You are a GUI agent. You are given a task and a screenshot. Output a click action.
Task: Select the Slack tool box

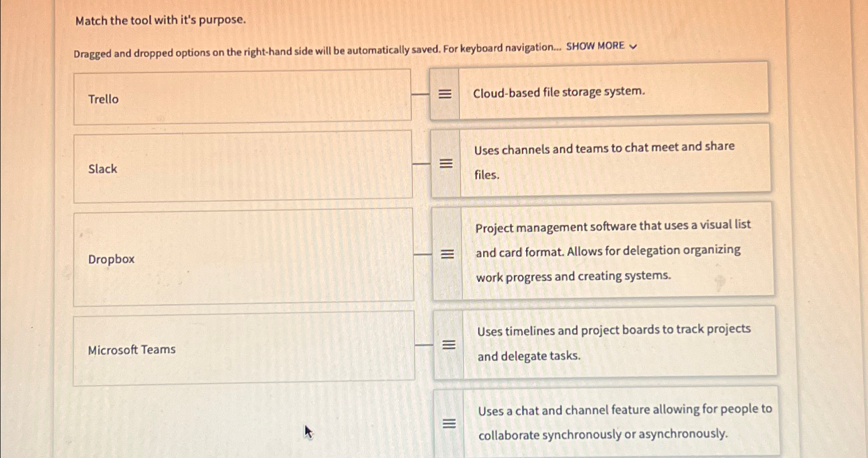click(243, 167)
